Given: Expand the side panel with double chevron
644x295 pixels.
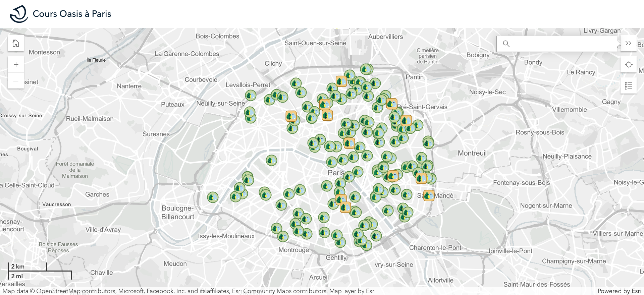Looking at the screenshot, I should [x=629, y=43].
